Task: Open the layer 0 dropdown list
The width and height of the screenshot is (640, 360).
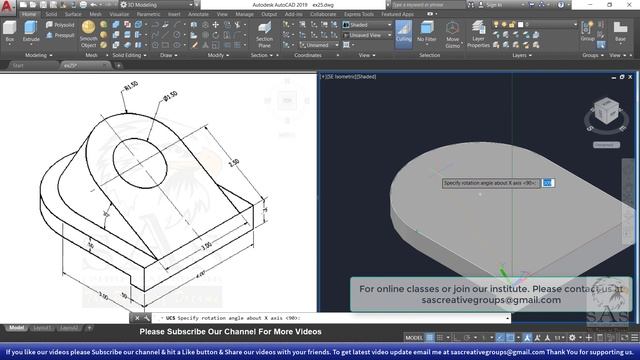Action: (575, 25)
